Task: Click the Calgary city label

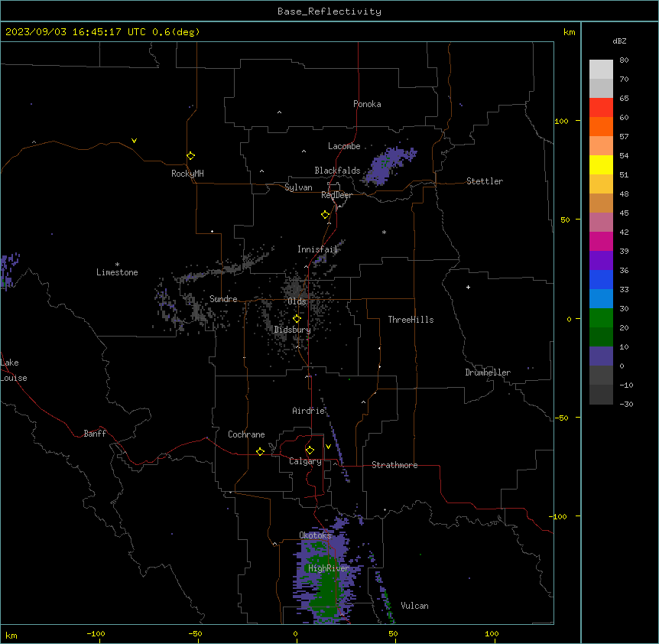Action: (x=305, y=461)
